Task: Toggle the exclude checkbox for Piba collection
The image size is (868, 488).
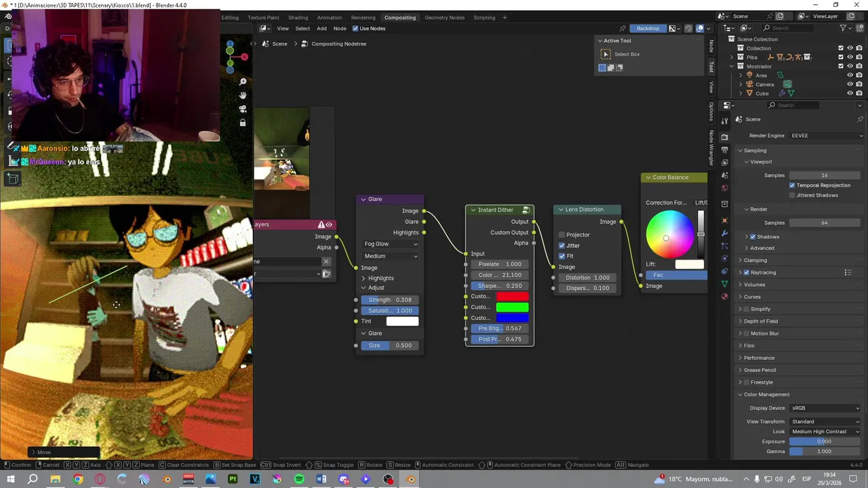Action: (x=841, y=58)
